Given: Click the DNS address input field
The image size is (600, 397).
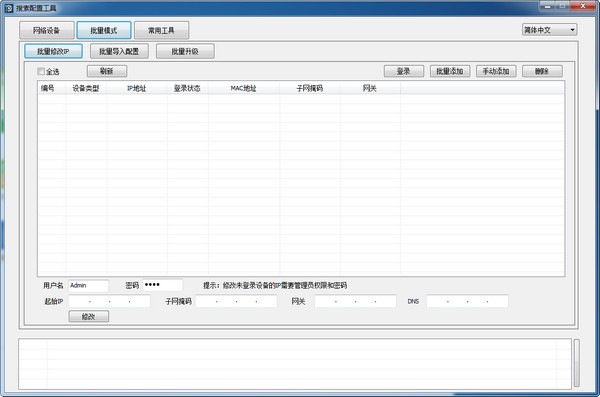Looking at the screenshot, I should tap(467, 301).
